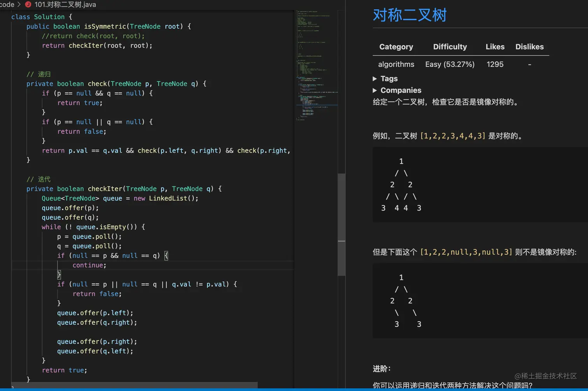Click the algorithms category cell
Screen dimensions: 588x391
click(x=396, y=64)
